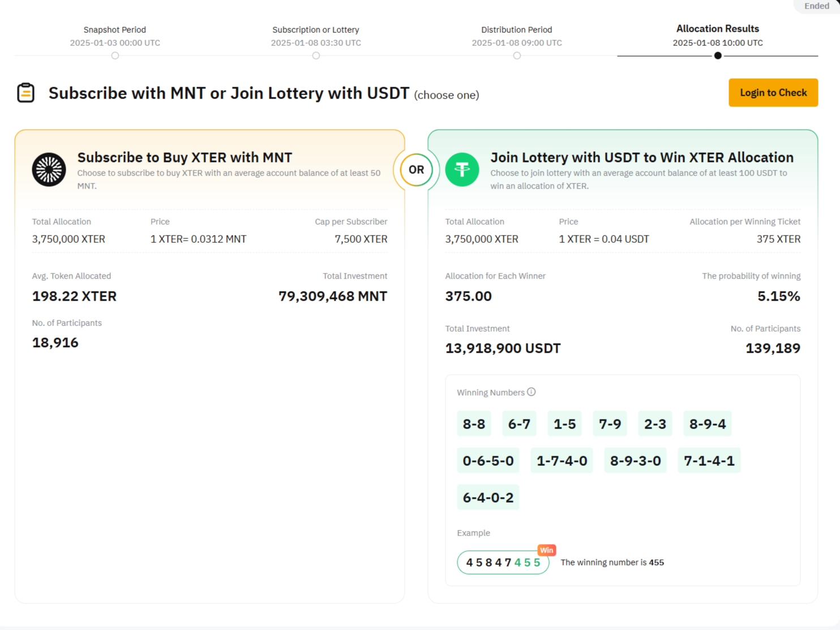Select the Allocation Results timeline marker

[x=718, y=55]
